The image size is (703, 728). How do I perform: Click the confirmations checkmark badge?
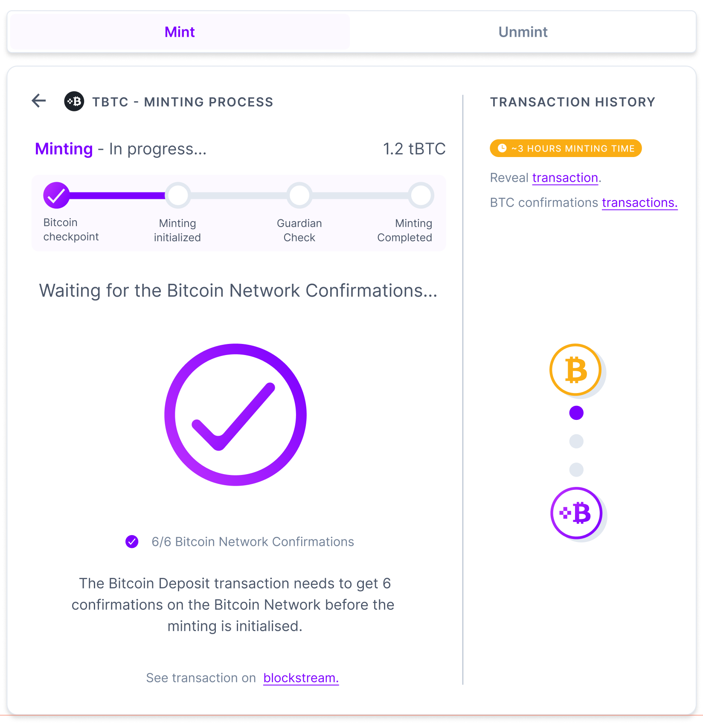tap(132, 542)
